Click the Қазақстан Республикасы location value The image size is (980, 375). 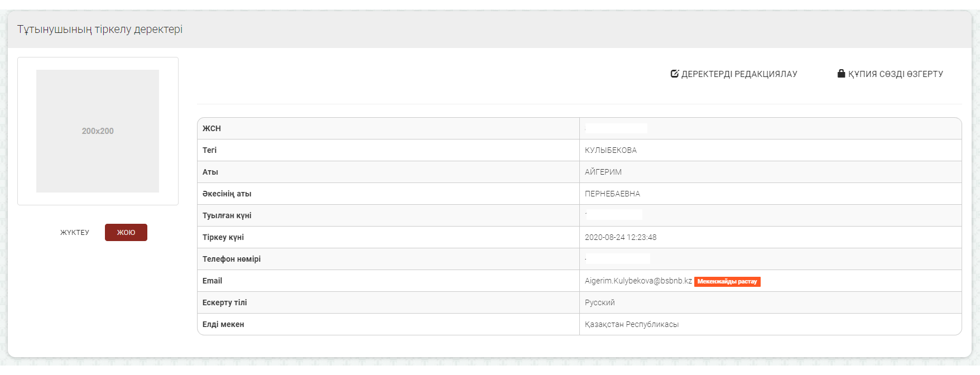[x=631, y=324]
